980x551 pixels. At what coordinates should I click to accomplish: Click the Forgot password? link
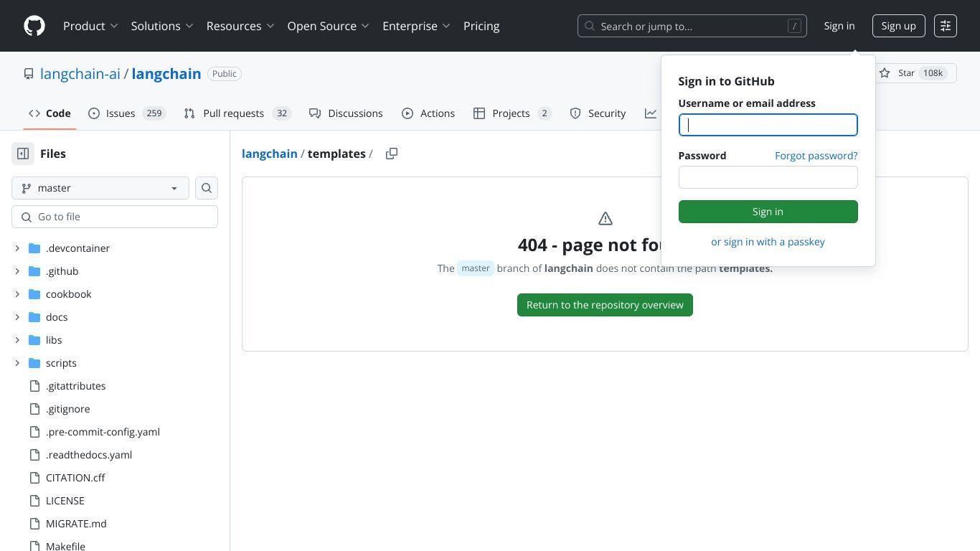point(816,156)
